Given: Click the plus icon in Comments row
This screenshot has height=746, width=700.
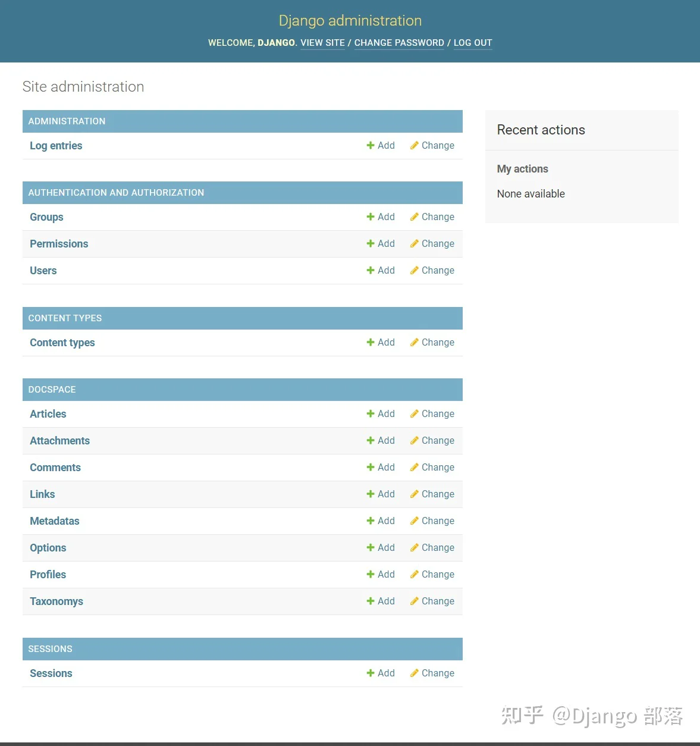Looking at the screenshot, I should (x=371, y=467).
